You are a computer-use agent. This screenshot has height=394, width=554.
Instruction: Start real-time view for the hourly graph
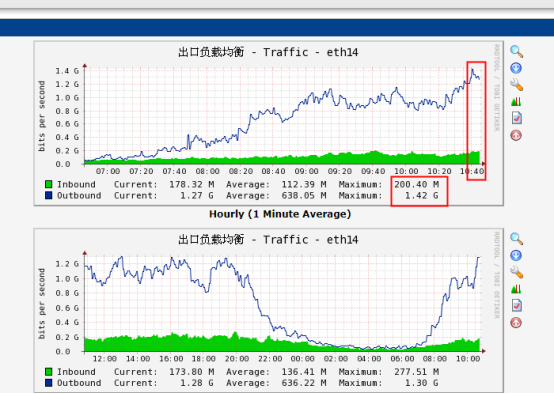point(516,102)
